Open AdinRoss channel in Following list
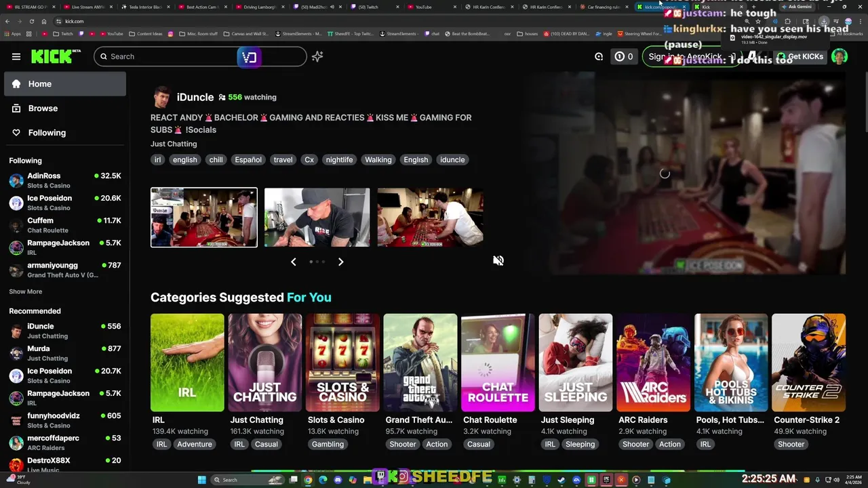Image resolution: width=868 pixels, height=488 pixels. pyautogui.click(x=65, y=180)
